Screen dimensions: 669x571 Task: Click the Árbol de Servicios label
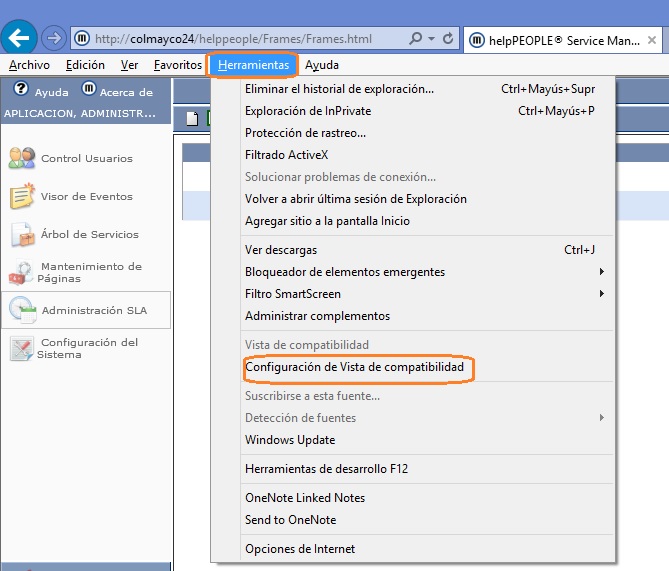(x=90, y=234)
